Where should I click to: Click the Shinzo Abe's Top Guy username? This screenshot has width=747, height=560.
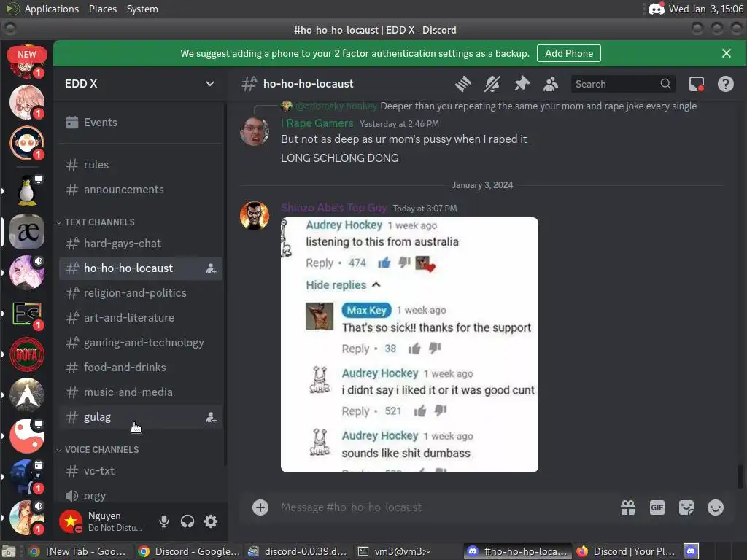333,208
